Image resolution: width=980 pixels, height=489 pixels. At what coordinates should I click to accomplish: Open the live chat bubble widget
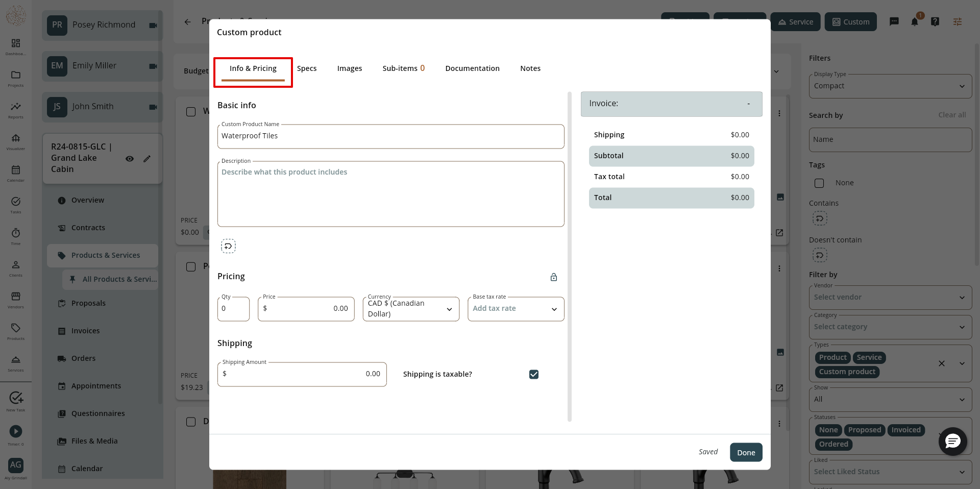click(953, 442)
